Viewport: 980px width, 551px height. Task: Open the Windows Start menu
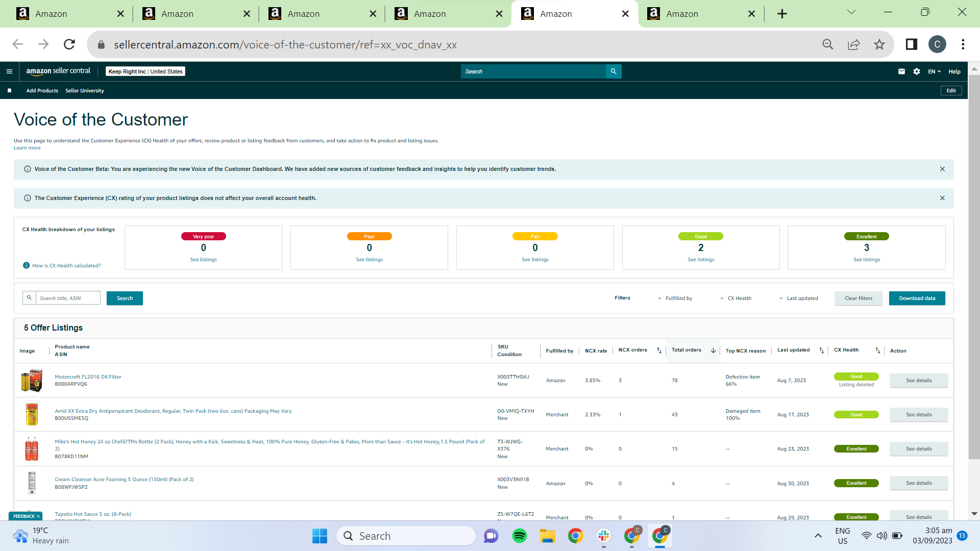(x=320, y=536)
